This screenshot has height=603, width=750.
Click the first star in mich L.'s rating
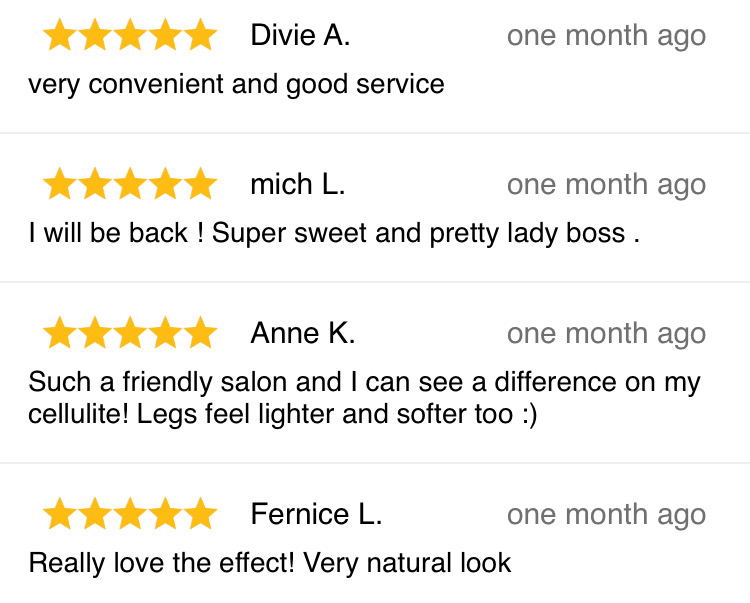point(60,184)
